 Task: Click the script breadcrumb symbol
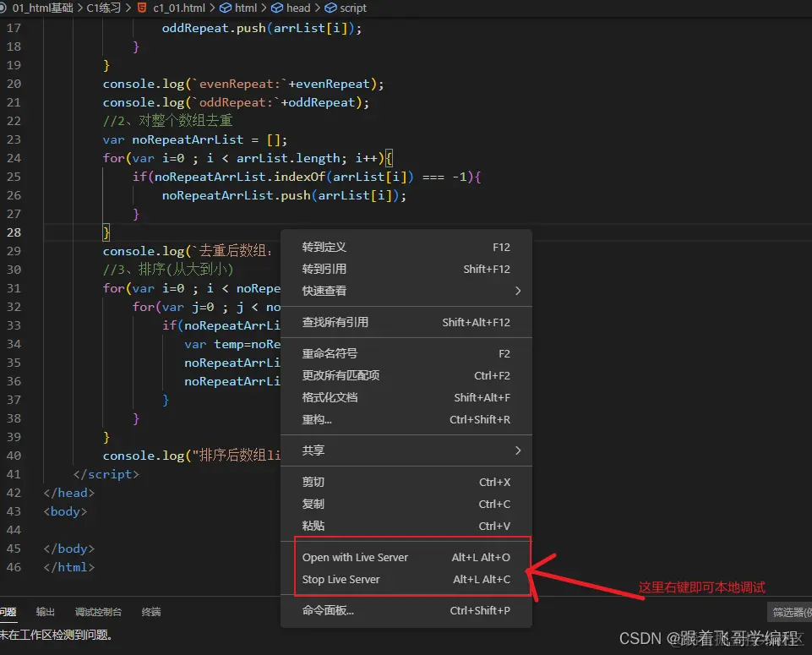(x=353, y=8)
